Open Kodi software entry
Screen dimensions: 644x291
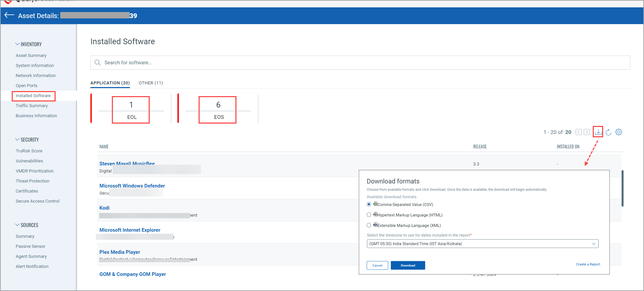point(104,208)
